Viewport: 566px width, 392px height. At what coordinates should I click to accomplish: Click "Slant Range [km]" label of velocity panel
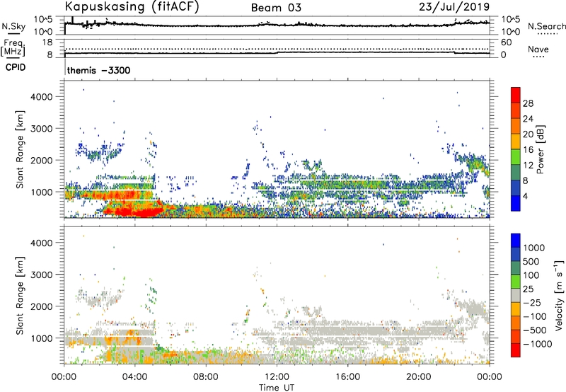click(20, 295)
